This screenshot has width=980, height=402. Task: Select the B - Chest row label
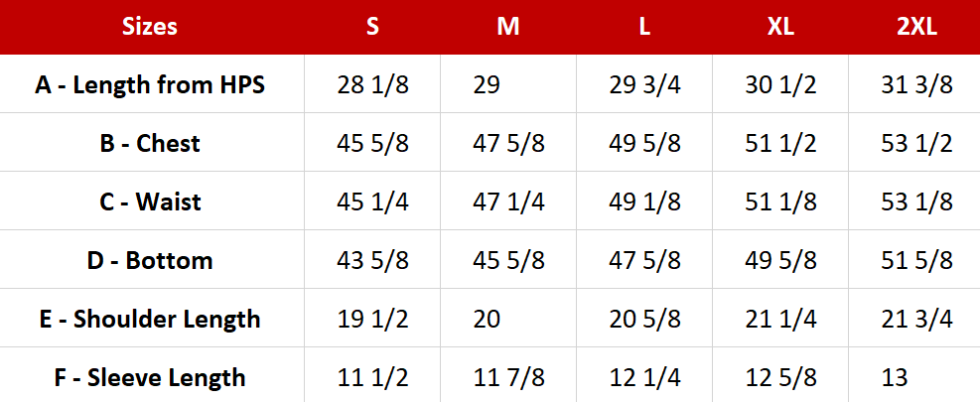150,143
